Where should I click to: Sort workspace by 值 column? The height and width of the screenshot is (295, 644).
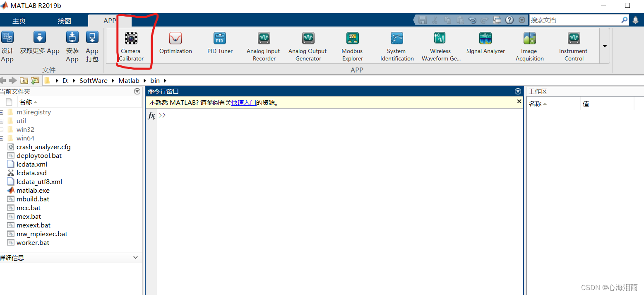[x=607, y=104]
